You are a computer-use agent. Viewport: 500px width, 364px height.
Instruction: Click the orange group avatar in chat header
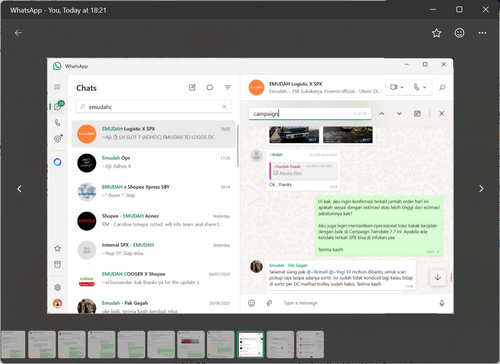[256, 87]
